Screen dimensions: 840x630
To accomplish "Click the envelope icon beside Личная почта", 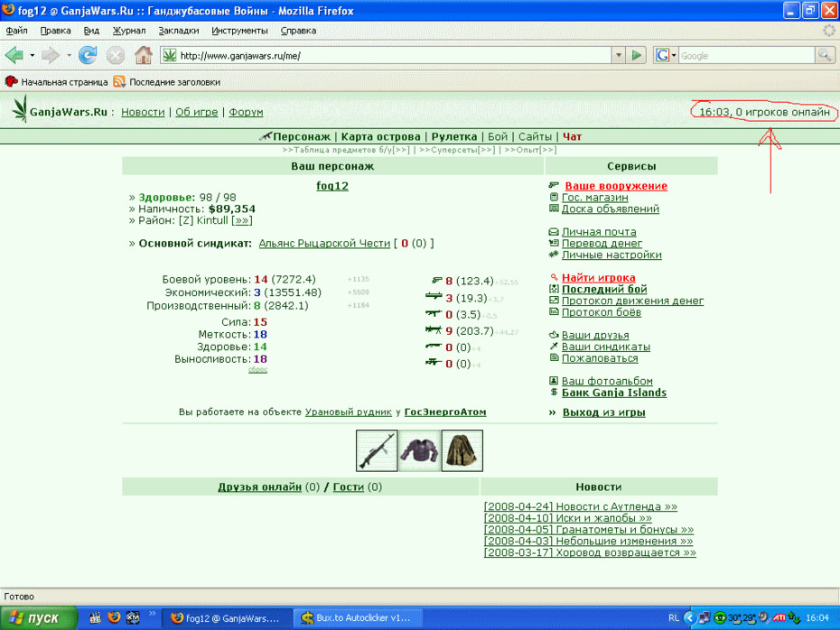I will pyautogui.click(x=554, y=232).
